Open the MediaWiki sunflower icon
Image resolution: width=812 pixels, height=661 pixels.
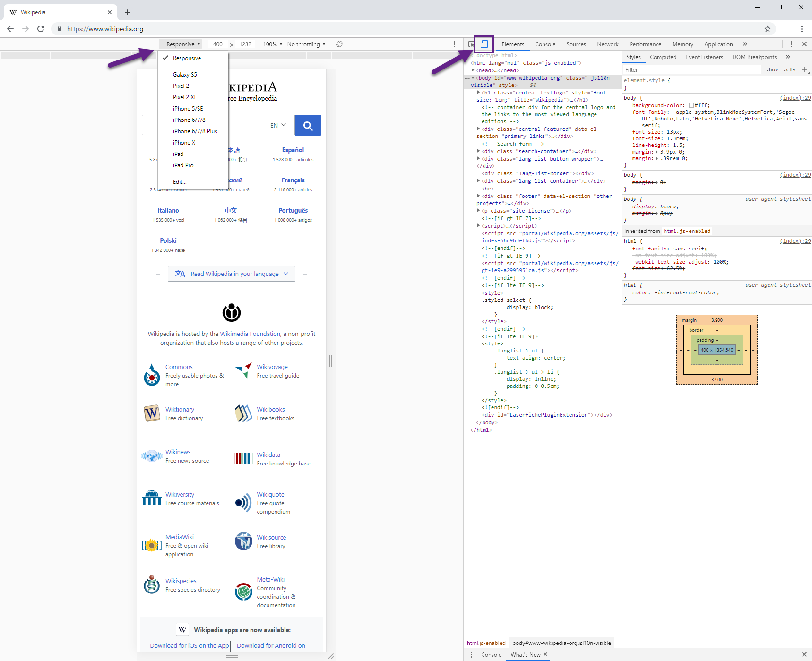[x=152, y=546]
